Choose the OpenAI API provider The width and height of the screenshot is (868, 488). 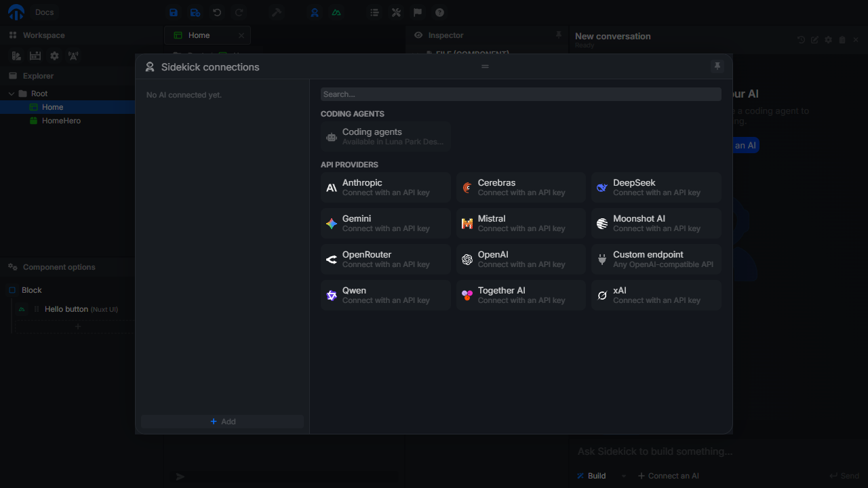pos(521,260)
